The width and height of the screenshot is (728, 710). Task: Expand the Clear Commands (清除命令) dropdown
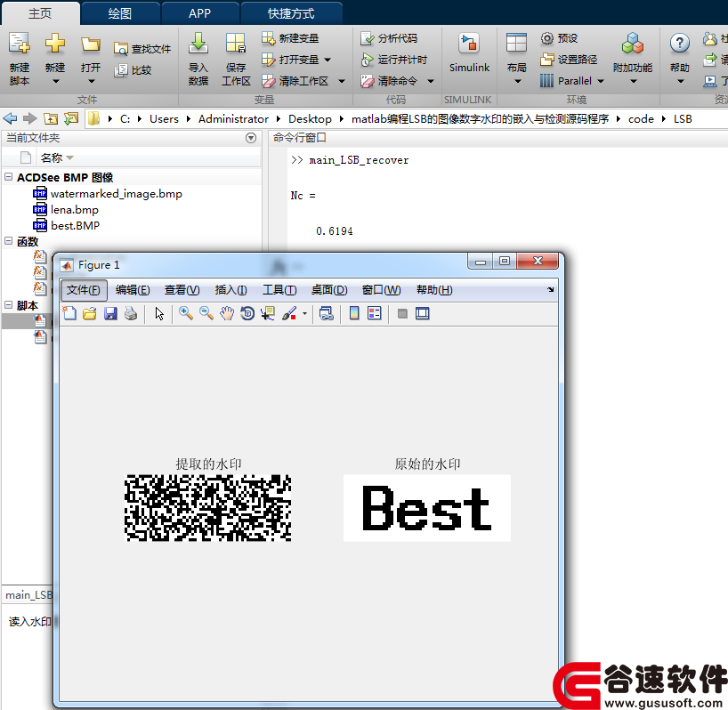point(431,81)
